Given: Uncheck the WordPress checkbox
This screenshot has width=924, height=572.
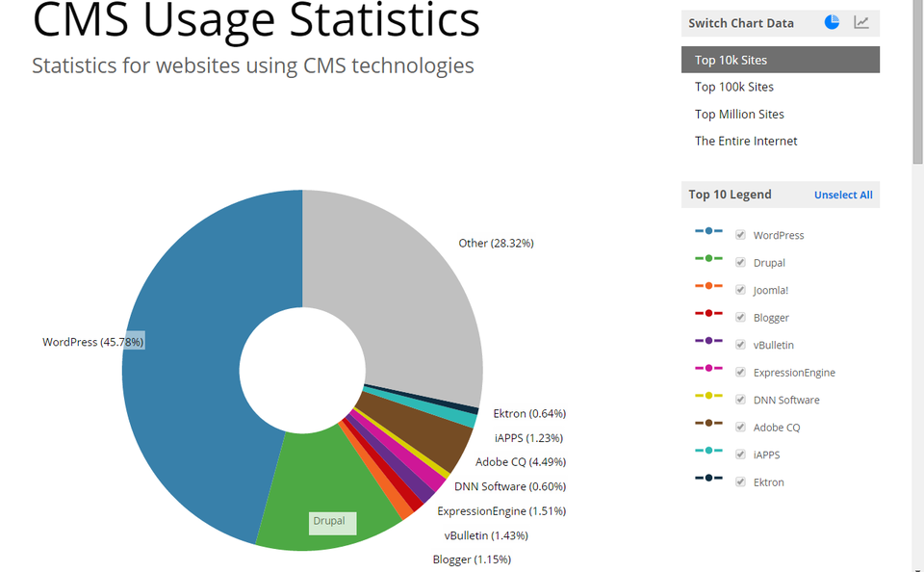Looking at the screenshot, I should (741, 235).
